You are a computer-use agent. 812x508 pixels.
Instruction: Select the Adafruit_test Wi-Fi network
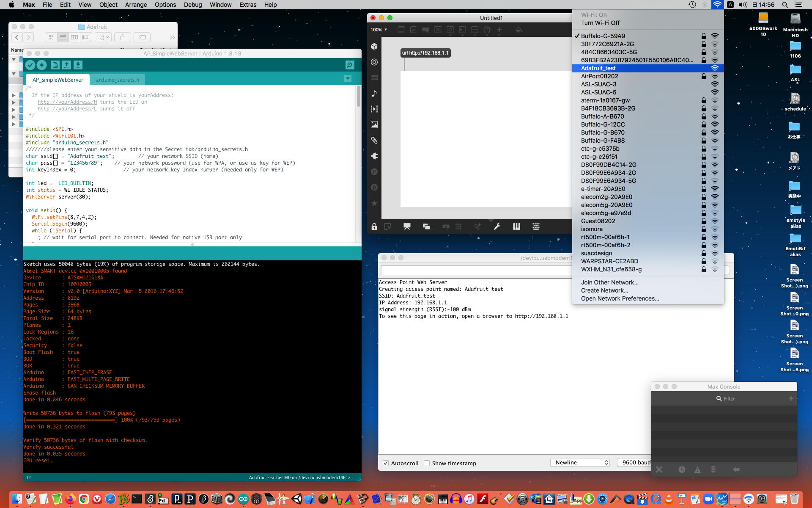598,68
